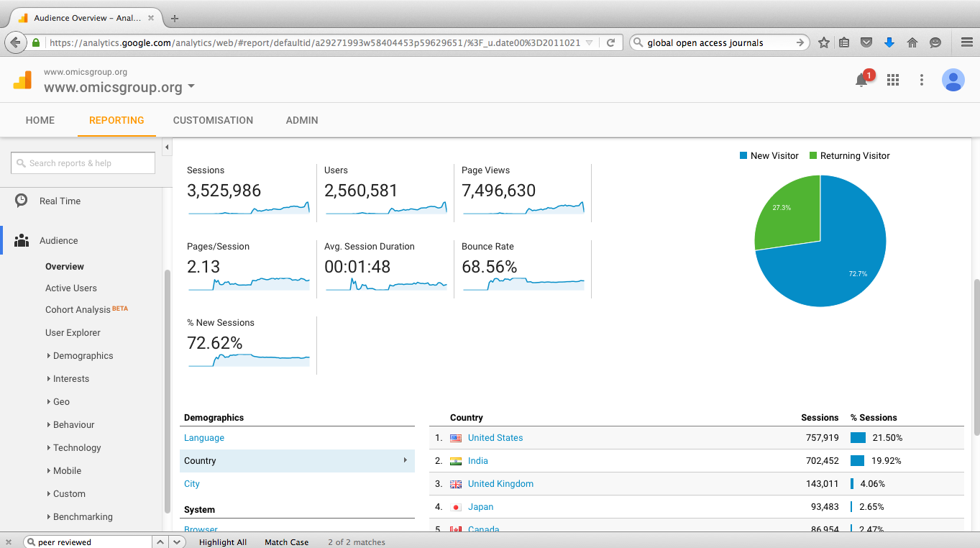Switch to the ADMIN tab
The width and height of the screenshot is (980, 548).
coord(301,120)
